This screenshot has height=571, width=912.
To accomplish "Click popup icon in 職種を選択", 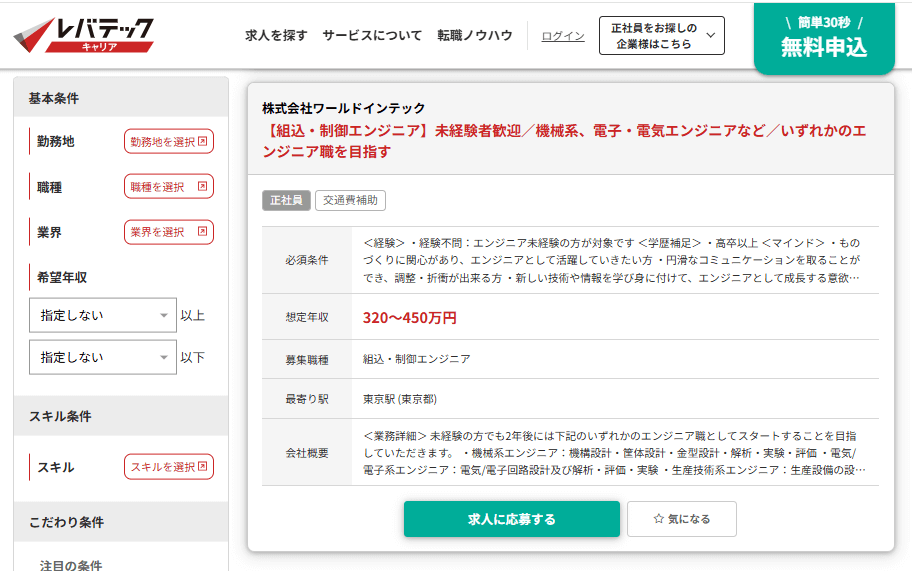I will [202, 186].
